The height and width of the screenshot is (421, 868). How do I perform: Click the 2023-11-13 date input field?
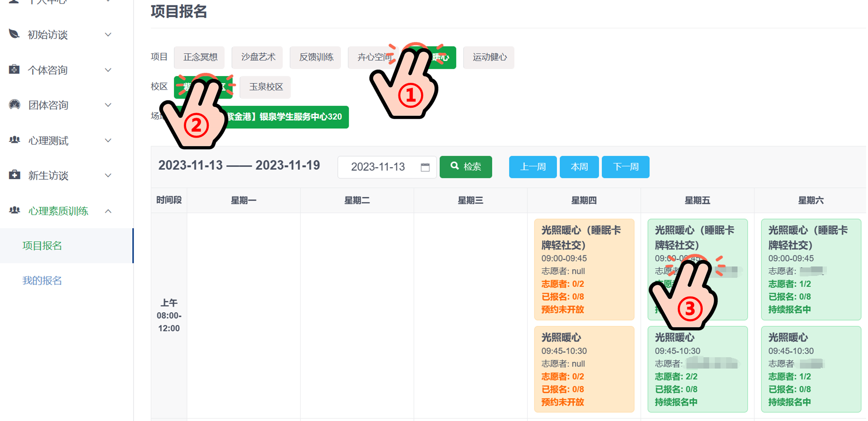(x=378, y=167)
